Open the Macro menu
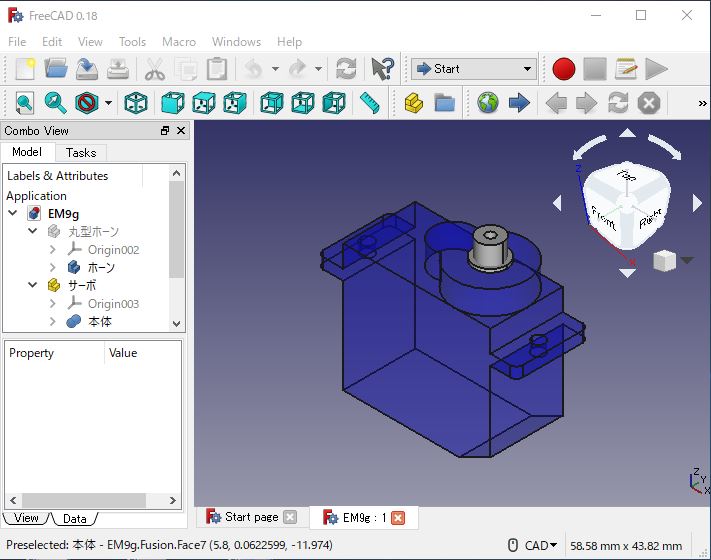This screenshot has width=711, height=560. (179, 42)
